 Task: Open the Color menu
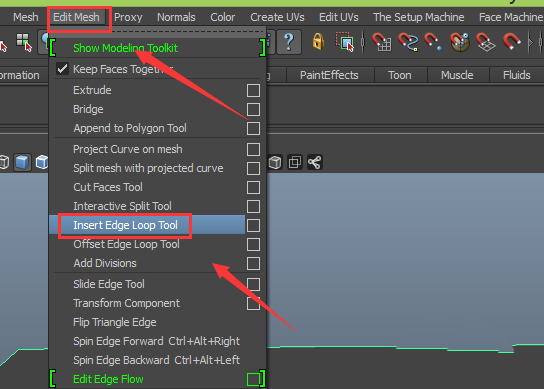point(222,17)
